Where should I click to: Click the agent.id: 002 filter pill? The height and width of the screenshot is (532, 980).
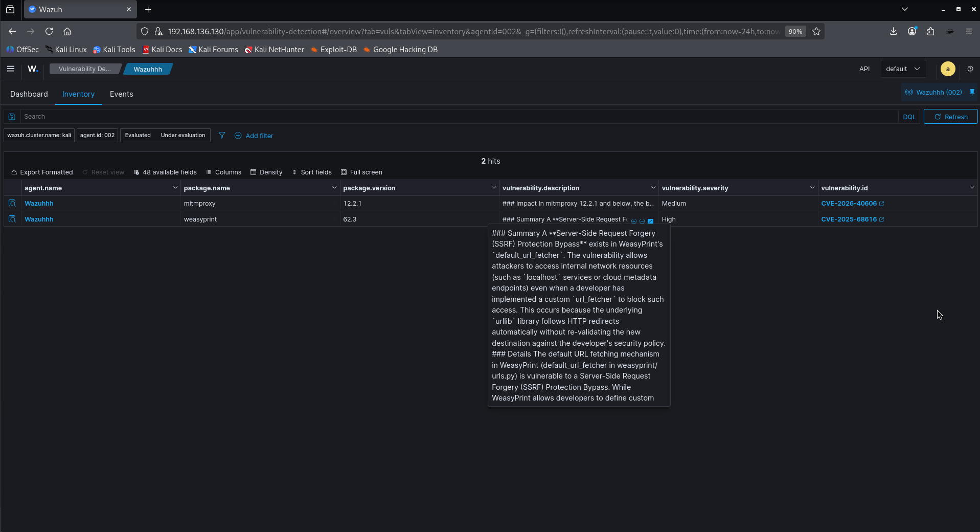[x=97, y=135]
